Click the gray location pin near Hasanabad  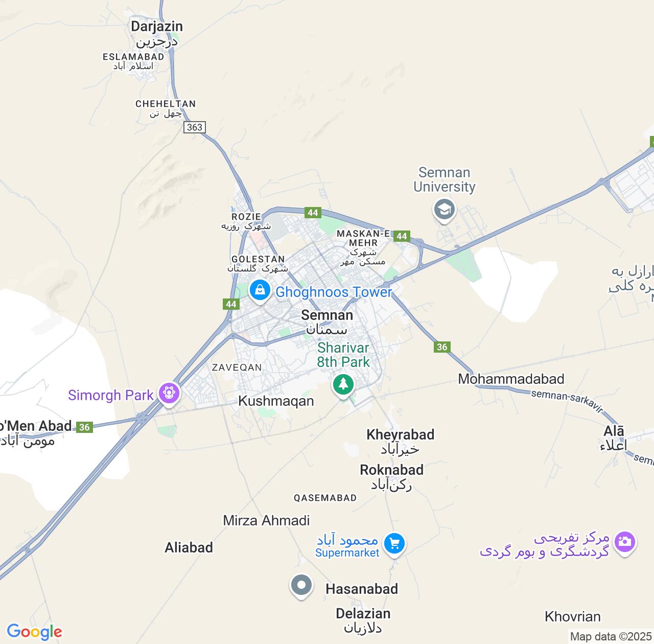point(301,586)
